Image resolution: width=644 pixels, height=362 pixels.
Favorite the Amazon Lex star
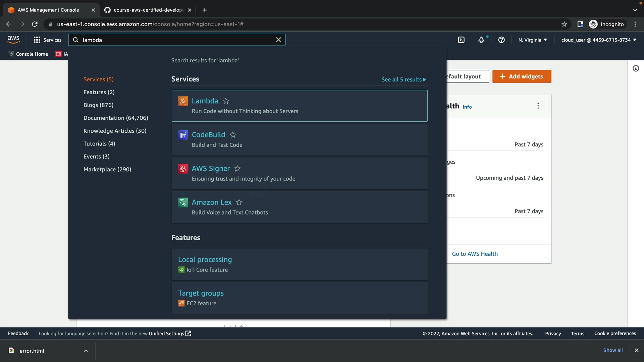click(x=239, y=202)
